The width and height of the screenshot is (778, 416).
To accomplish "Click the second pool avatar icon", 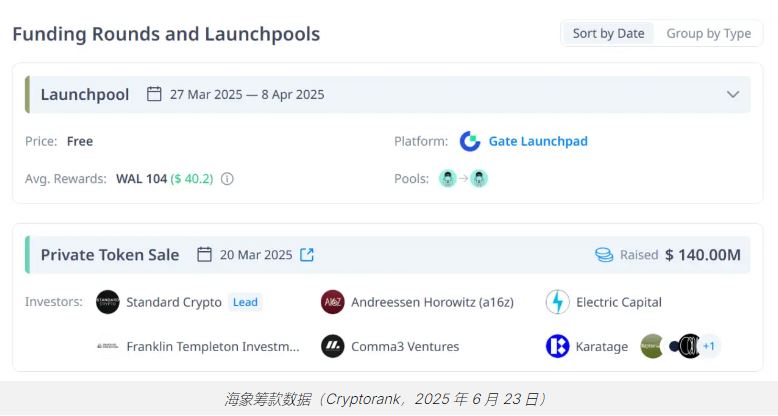I will pos(479,179).
